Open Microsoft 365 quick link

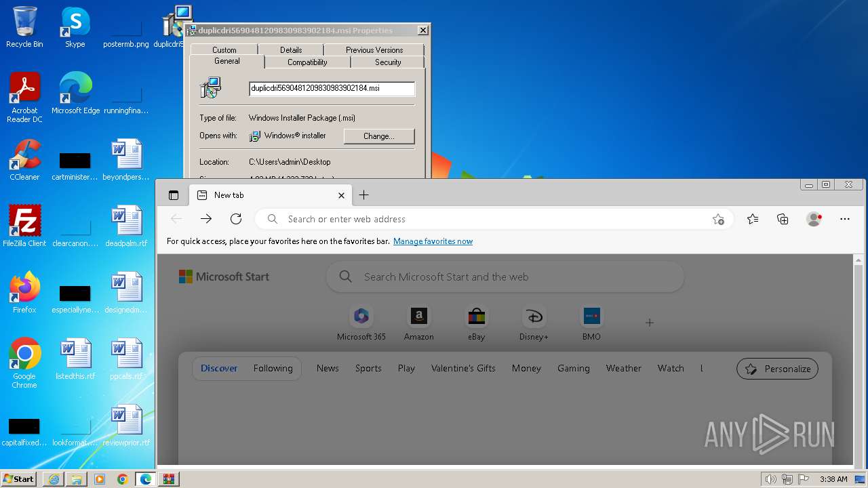[361, 323]
